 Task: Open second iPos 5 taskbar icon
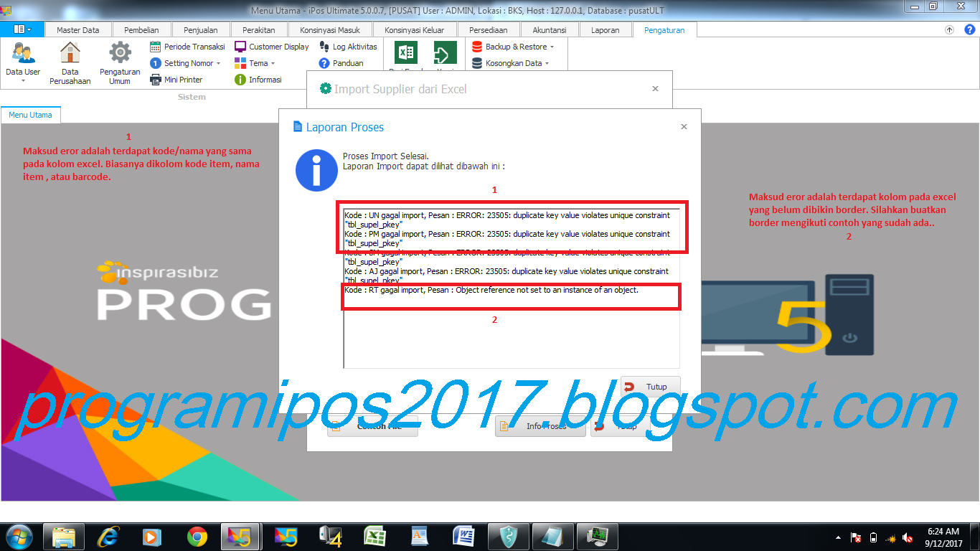tap(286, 537)
